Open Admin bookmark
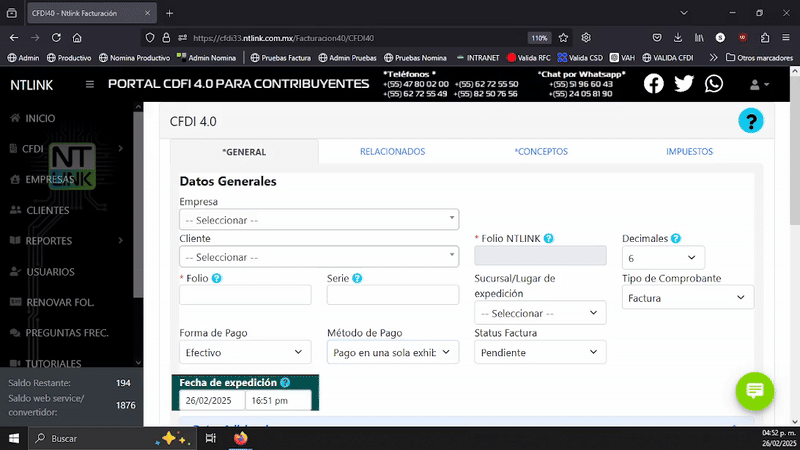 click(x=23, y=58)
